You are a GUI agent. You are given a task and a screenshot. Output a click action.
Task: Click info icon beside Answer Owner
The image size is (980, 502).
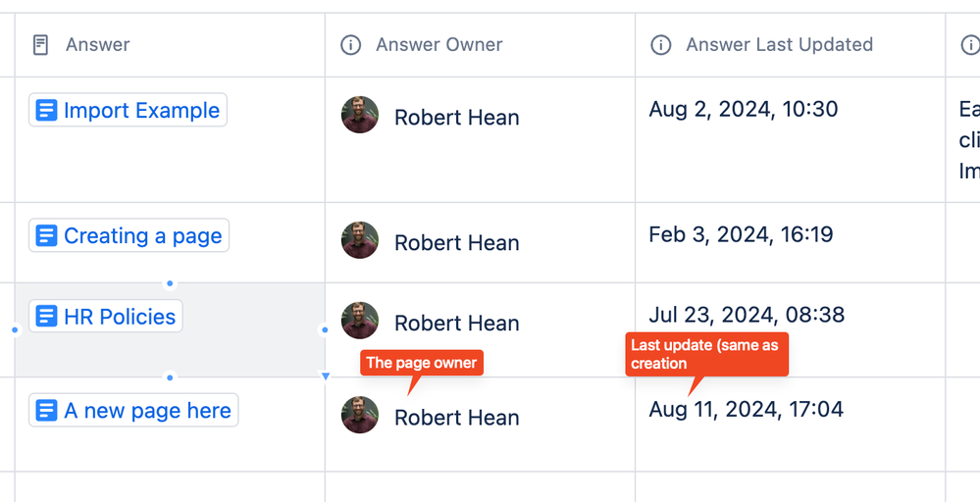350,45
